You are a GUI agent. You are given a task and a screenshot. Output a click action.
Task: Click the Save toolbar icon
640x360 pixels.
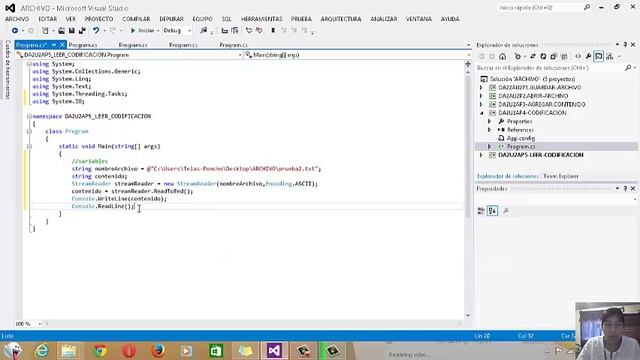pyautogui.click(x=71, y=31)
